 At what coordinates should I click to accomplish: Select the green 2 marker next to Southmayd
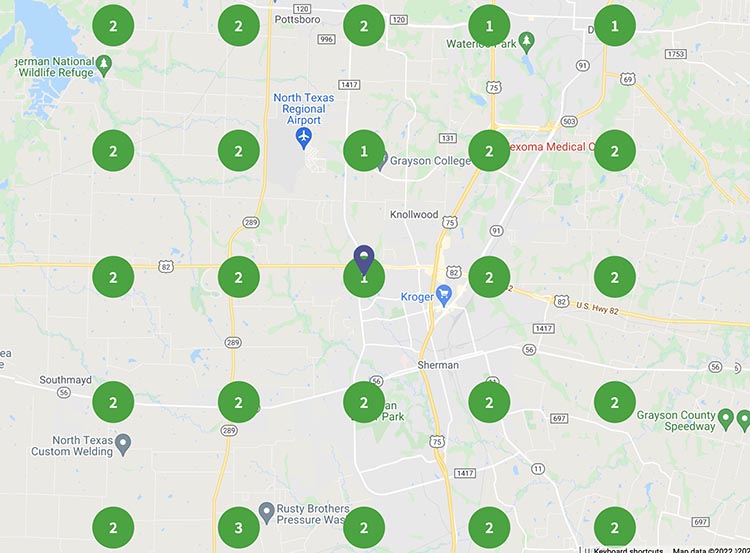pos(113,402)
